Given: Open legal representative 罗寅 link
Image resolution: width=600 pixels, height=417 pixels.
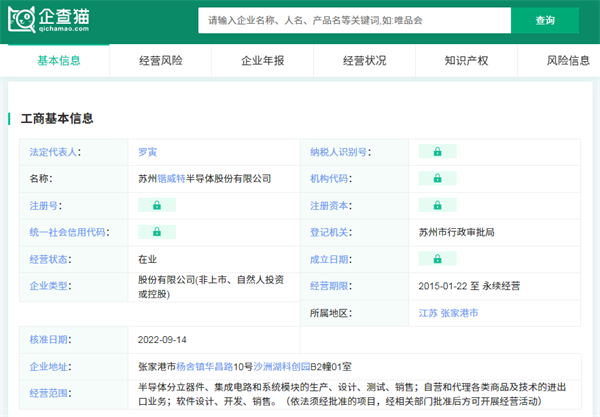Looking at the screenshot, I should click(x=148, y=152).
